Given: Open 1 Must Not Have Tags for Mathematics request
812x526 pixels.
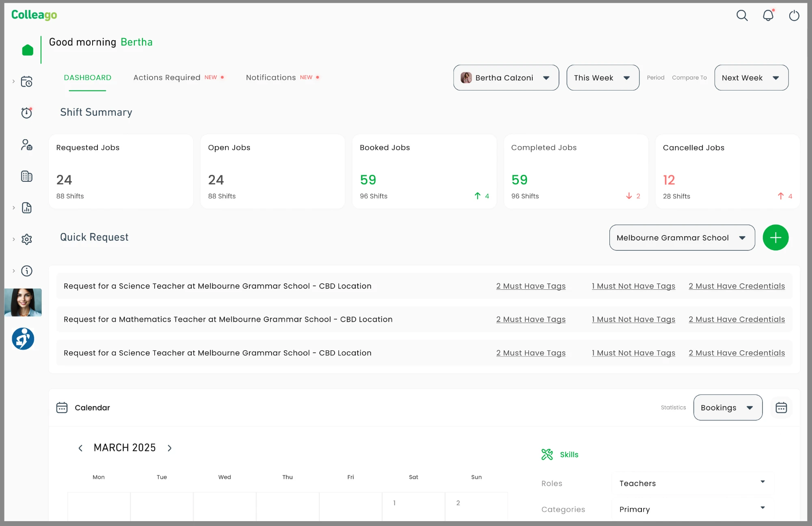Looking at the screenshot, I should [633, 319].
